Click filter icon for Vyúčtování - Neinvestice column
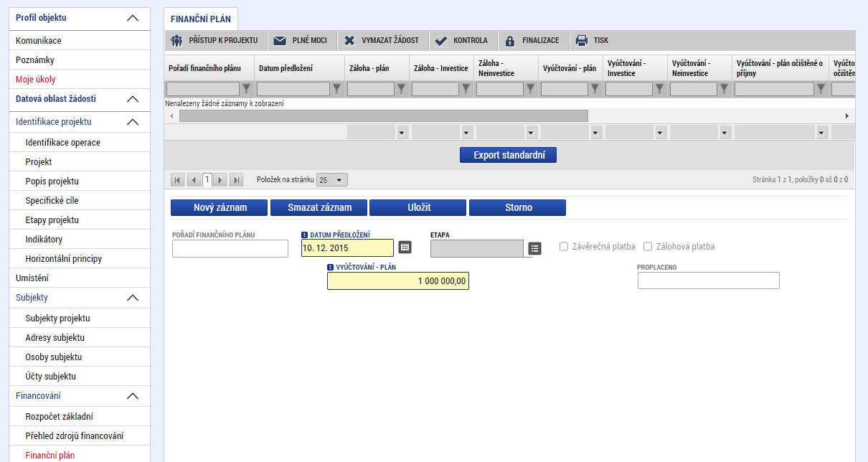 [725, 89]
